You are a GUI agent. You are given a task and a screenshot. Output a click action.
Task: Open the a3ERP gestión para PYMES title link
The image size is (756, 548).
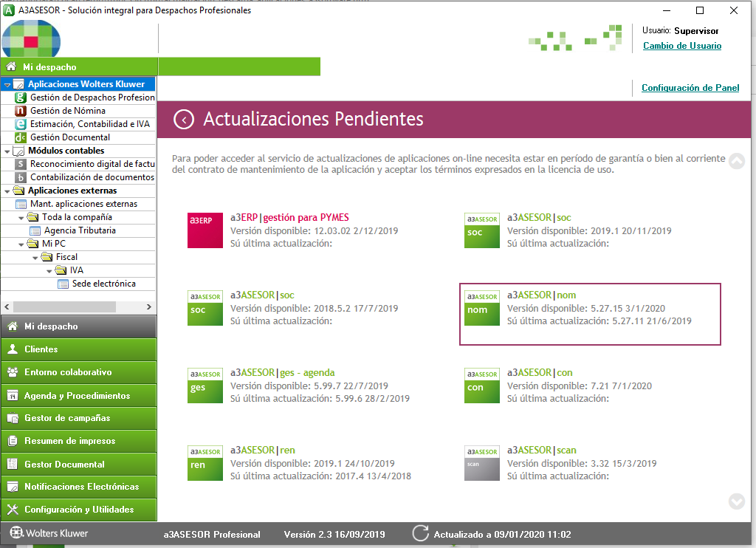[289, 218]
